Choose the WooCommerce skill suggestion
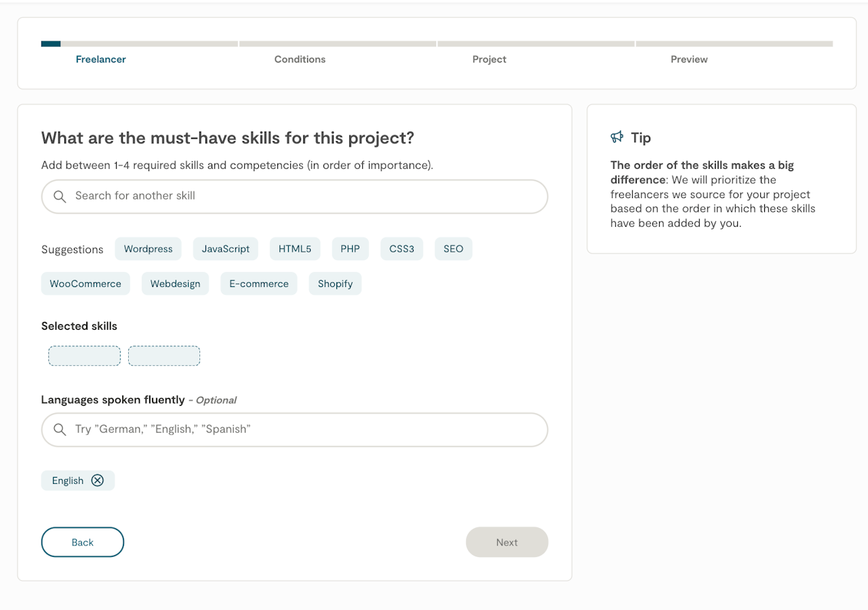This screenshot has width=868, height=610. pyautogui.click(x=85, y=284)
